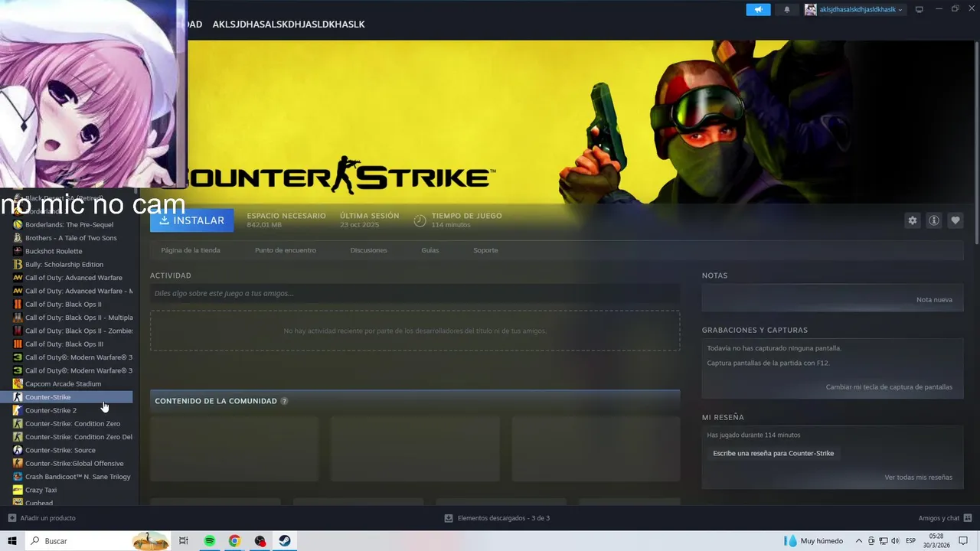The height and width of the screenshot is (551, 980).
Task: Open the volume icon in system tray
Action: (x=897, y=541)
